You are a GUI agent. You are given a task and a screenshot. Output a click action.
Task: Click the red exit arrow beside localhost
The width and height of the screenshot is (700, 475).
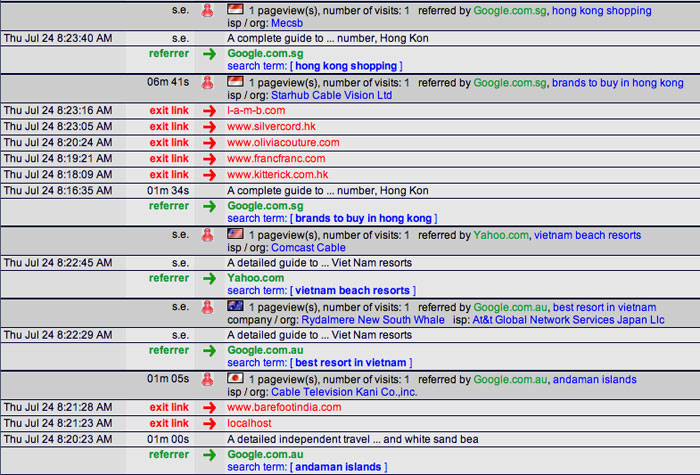[x=209, y=423]
